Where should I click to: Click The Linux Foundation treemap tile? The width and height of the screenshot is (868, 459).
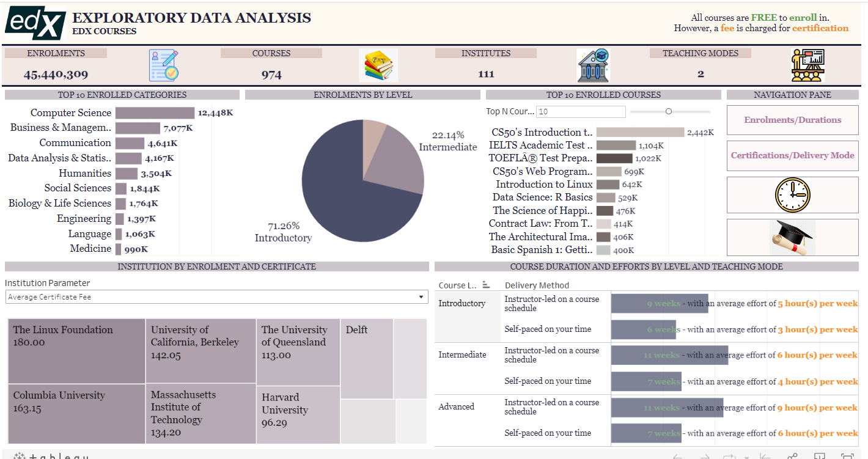76,351
